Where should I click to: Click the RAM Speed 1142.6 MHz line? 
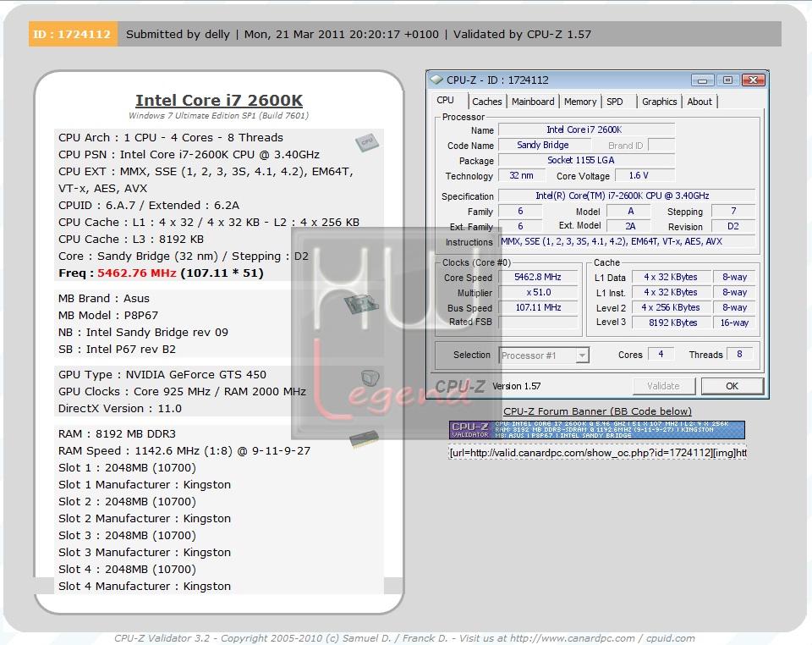[184, 450]
